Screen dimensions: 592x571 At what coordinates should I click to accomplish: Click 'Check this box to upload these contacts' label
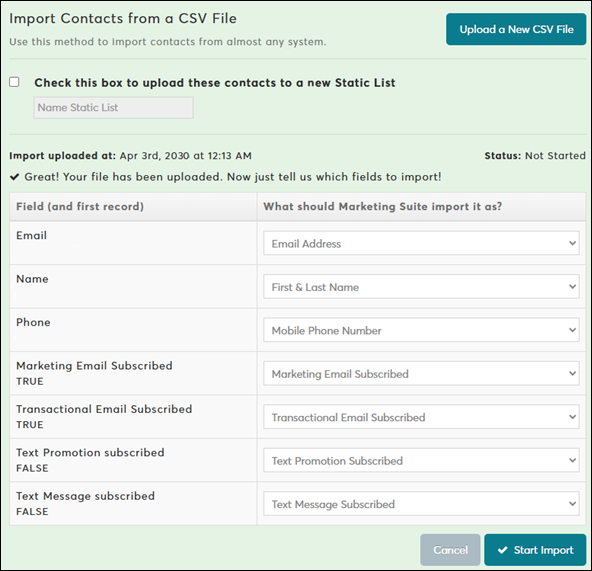tap(215, 83)
